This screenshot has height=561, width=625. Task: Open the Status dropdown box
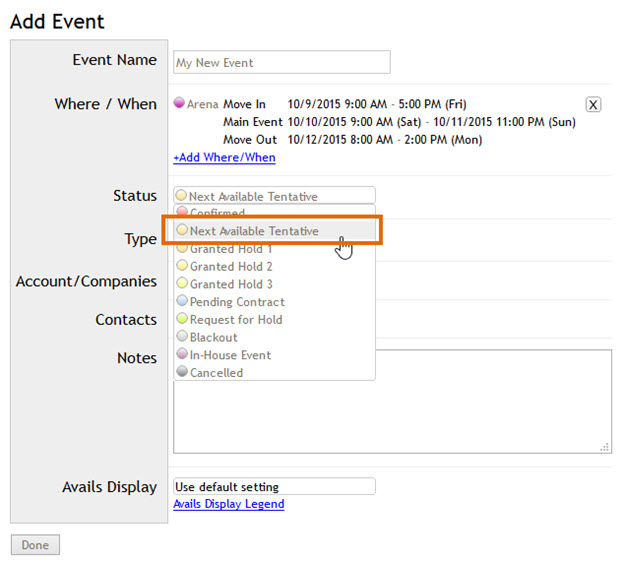coord(274,196)
